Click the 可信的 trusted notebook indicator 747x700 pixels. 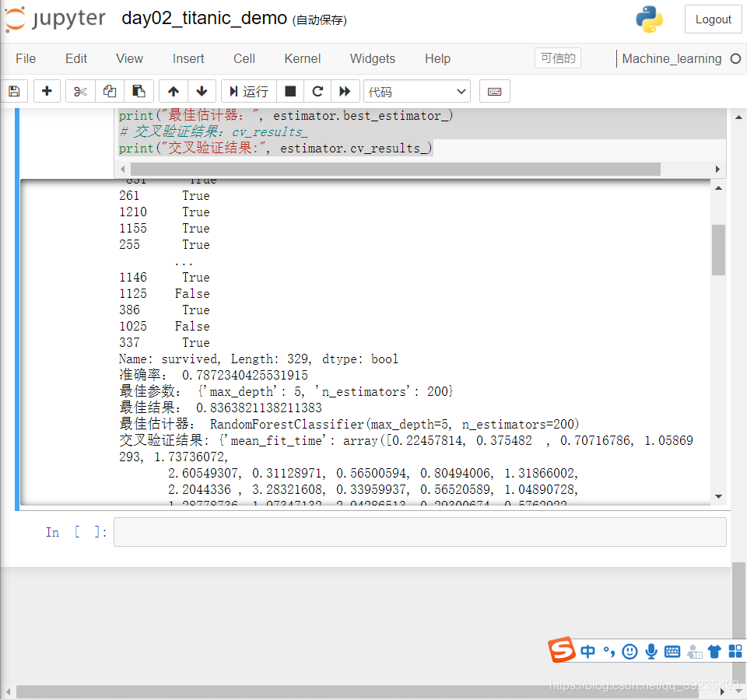[x=558, y=58]
